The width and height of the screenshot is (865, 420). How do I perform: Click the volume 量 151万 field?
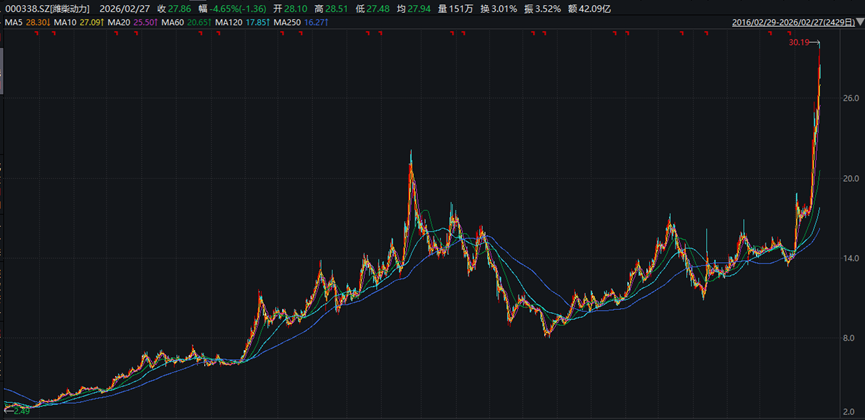click(x=453, y=8)
